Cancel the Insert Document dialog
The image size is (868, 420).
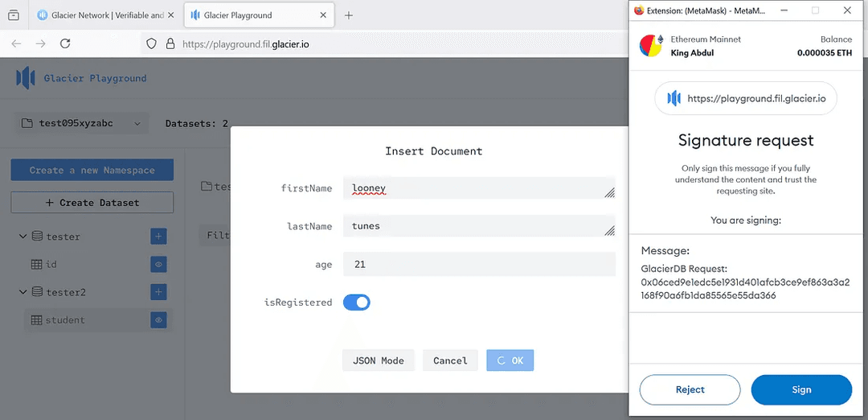(450, 360)
